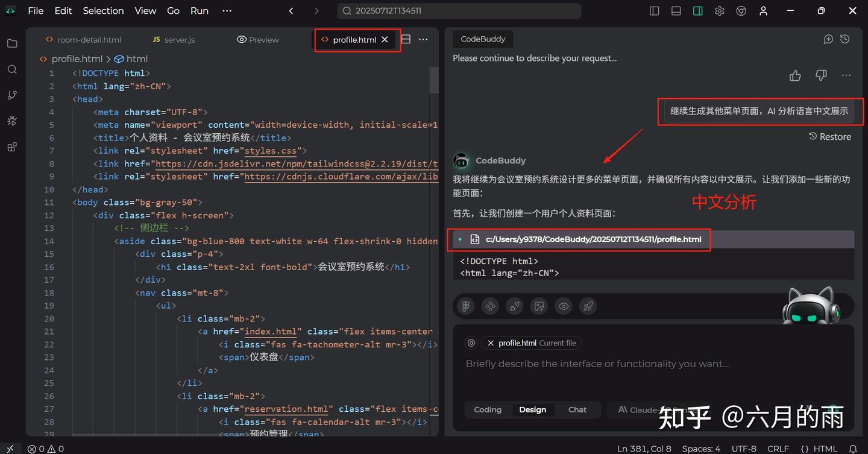The image size is (868, 454).
Task: Click the title bar search box
Action: point(459,11)
